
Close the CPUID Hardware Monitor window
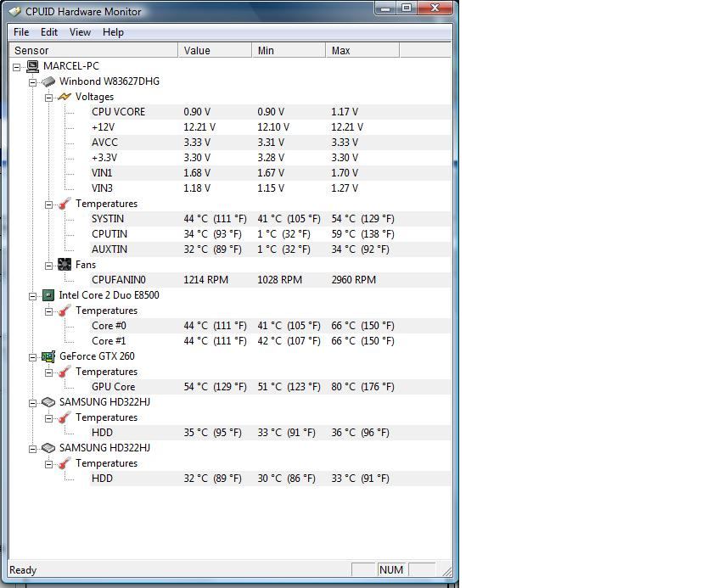coord(435,8)
